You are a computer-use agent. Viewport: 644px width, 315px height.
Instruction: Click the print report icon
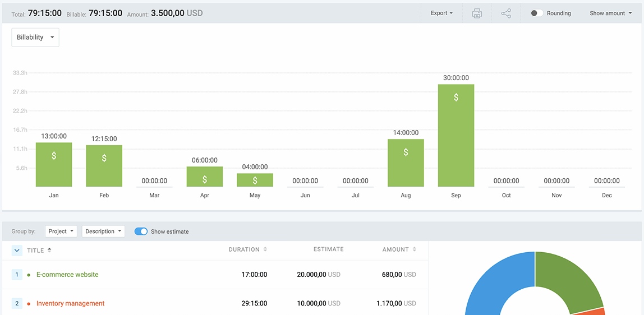click(477, 13)
